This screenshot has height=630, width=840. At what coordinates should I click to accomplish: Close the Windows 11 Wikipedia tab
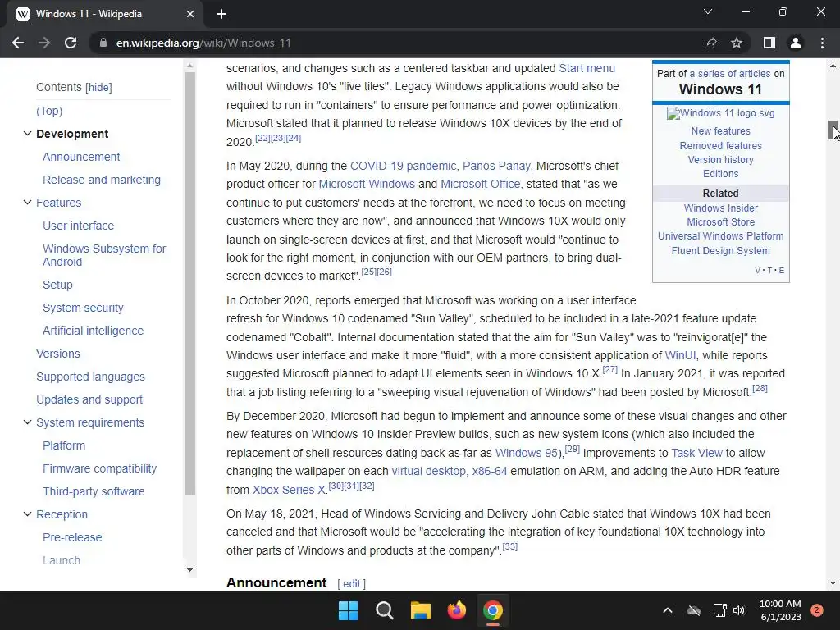(x=190, y=14)
